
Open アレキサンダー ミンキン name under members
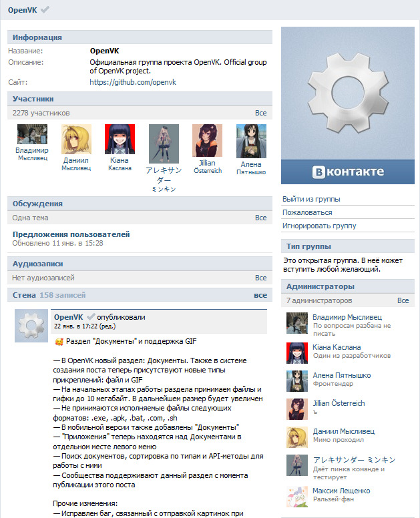point(164,179)
